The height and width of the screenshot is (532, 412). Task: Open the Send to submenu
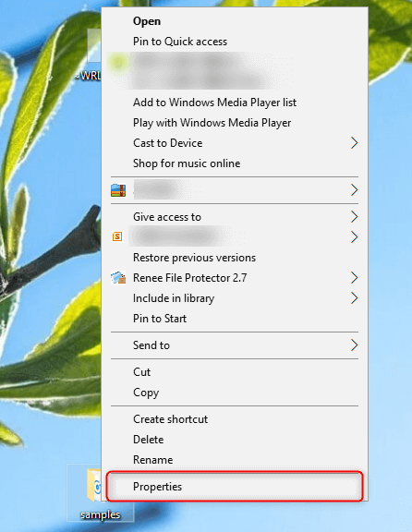234,345
